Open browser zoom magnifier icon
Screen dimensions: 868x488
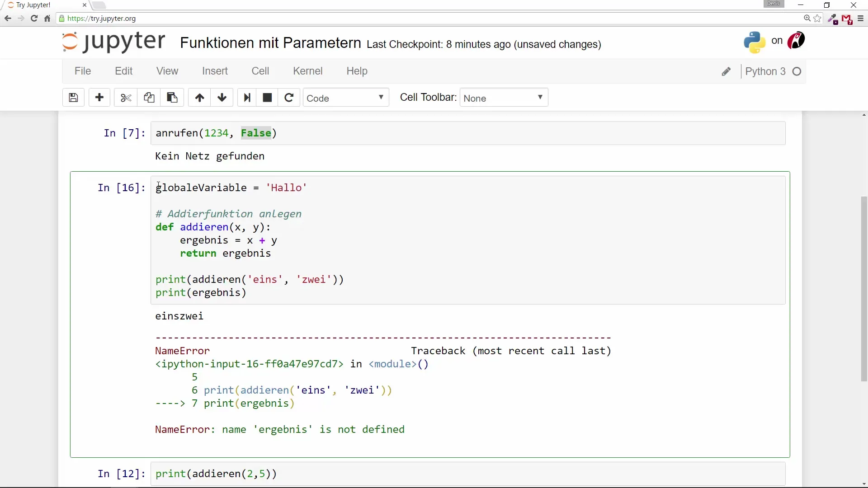[807, 19]
